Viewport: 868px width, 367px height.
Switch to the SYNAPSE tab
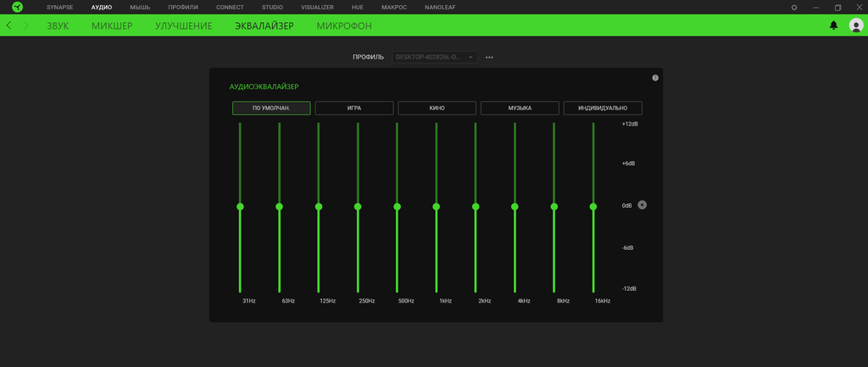click(60, 7)
